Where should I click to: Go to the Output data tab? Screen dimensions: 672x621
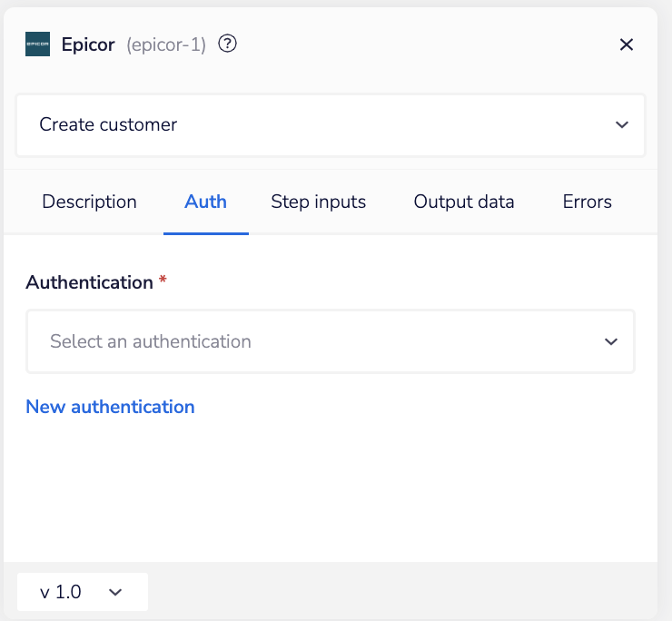pyautogui.click(x=464, y=202)
